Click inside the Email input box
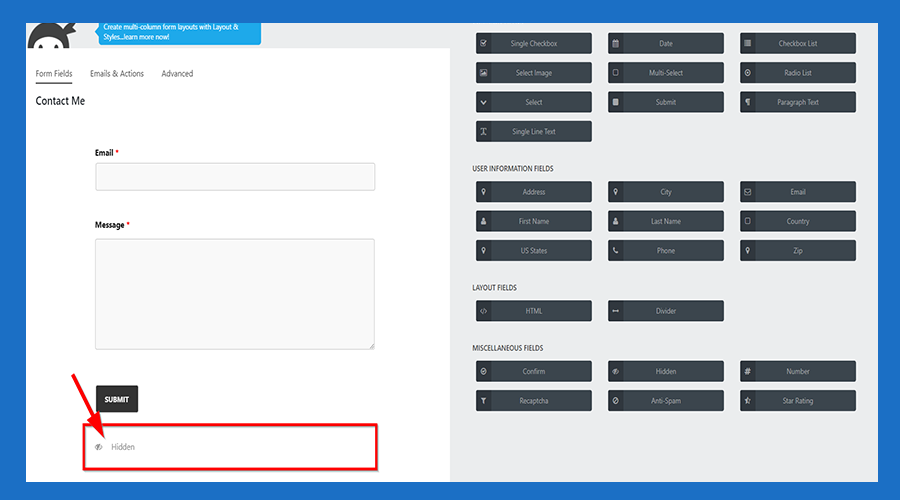Image resolution: width=900 pixels, height=500 pixels. (x=235, y=177)
